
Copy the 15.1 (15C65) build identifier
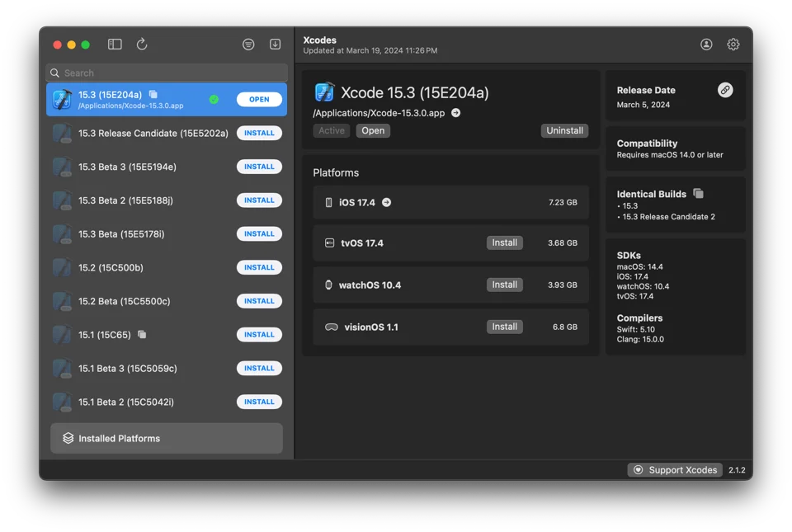point(142,334)
